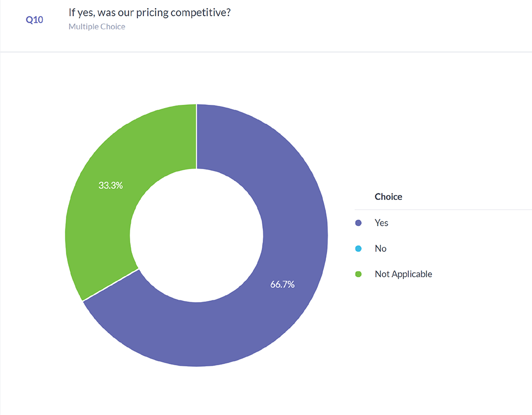The image size is (532, 415).
Task: Click the word Applicable in the legend
Action: click(412, 274)
